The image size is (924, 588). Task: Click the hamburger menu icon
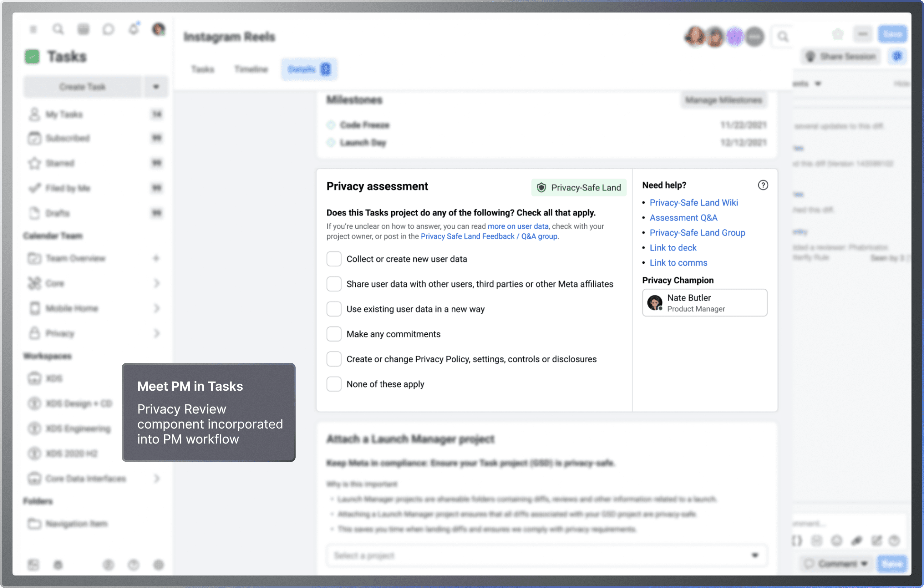[33, 29]
